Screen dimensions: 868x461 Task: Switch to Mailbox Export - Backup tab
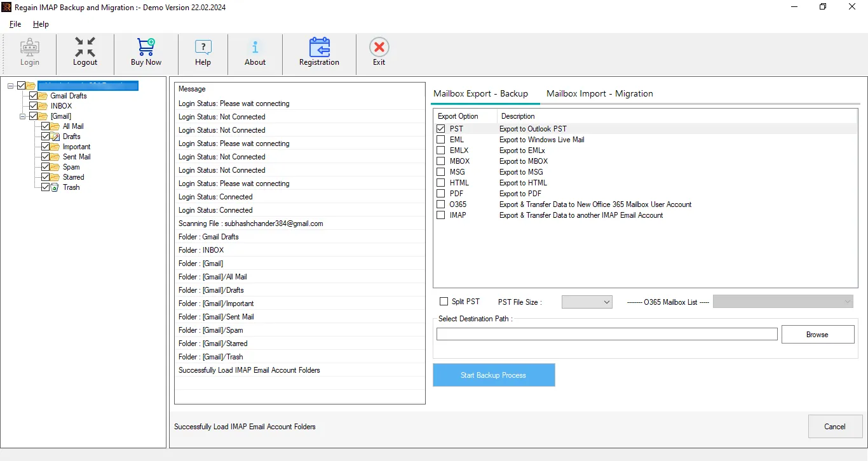click(x=481, y=93)
